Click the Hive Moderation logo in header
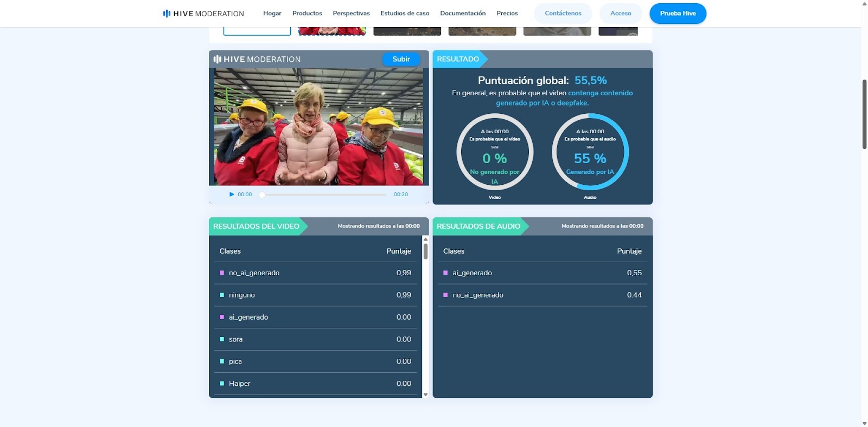This screenshot has width=868, height=427. click(x=203, y=14)
